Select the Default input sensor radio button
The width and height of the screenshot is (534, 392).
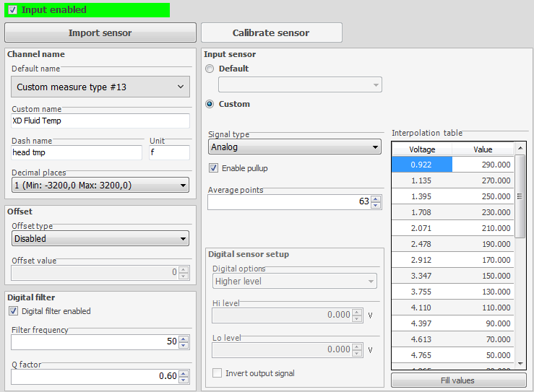(x=210, y=69)
